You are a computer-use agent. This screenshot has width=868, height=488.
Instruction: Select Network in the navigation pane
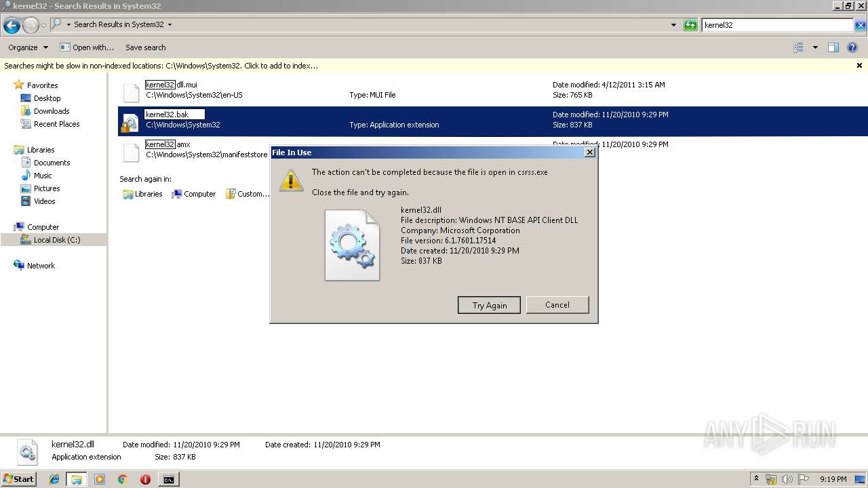click(x=41, y=266)
